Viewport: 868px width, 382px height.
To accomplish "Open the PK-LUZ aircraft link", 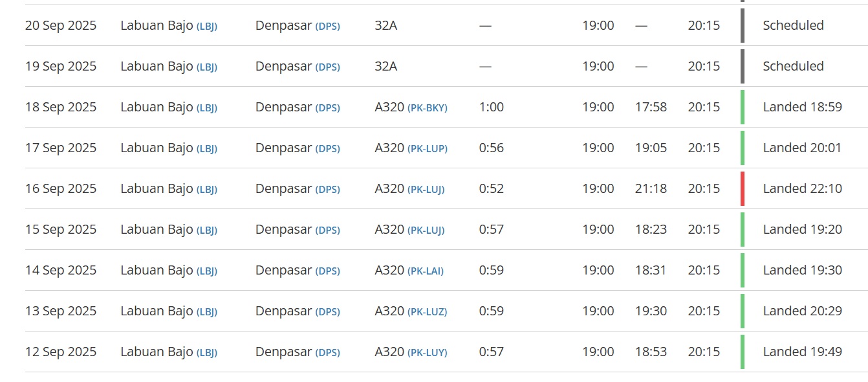I will pyautogui.click(x=427, y=312).
